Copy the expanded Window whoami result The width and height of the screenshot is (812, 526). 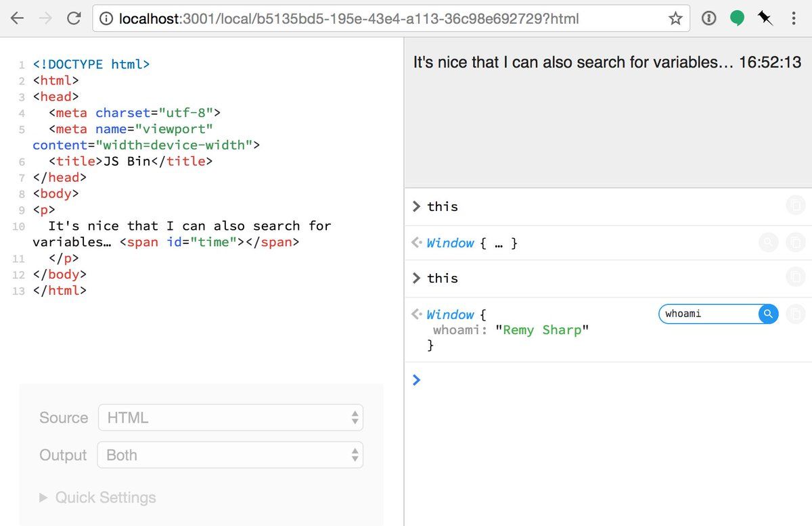[x=796, y=314]
